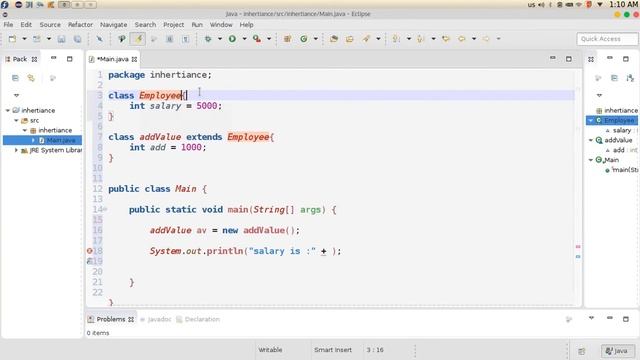Open the Navigate menu
This screenshot has height=360, width=640.
113,24
